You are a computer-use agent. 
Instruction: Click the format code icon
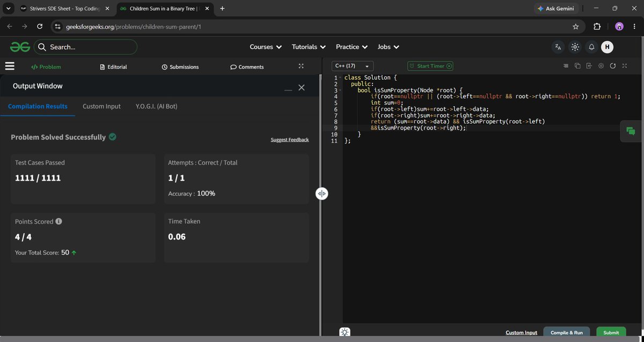click(566, 66)
